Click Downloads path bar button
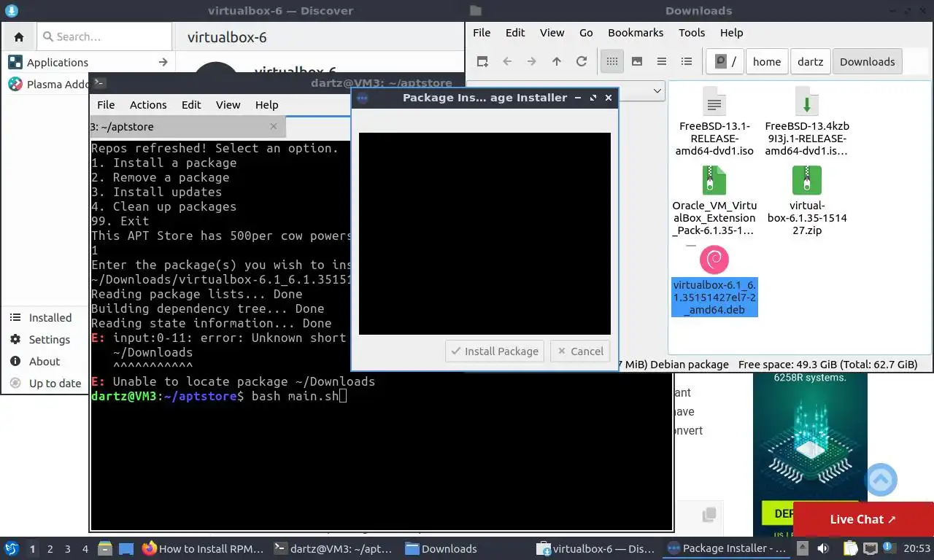 [x=868, y=62]
